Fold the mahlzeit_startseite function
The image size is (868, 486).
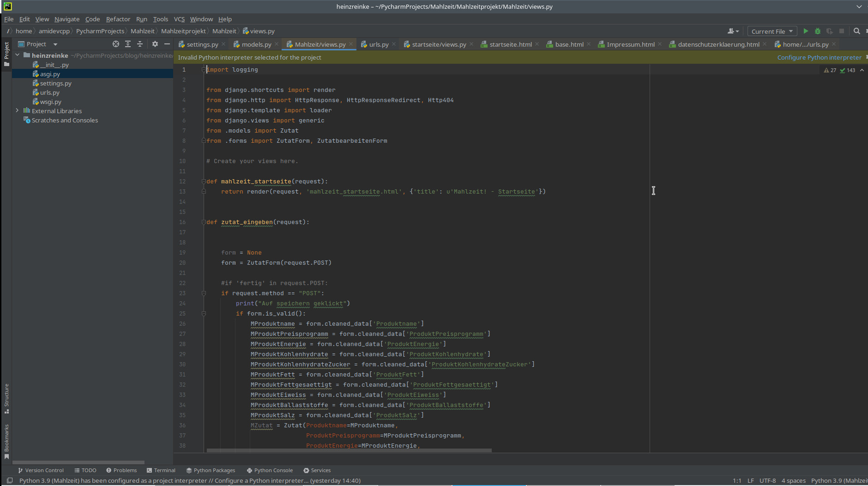click(x=204, y=181)
